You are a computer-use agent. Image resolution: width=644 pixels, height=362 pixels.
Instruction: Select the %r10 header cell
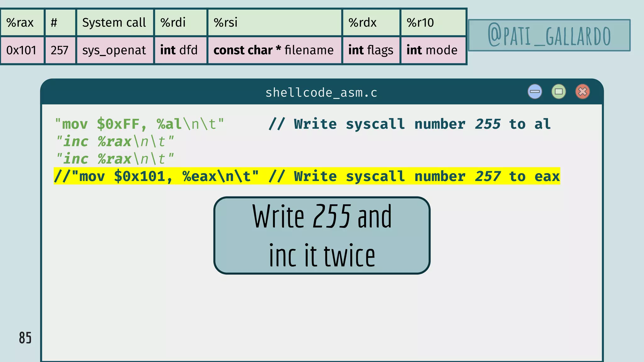tap(433, 23)
